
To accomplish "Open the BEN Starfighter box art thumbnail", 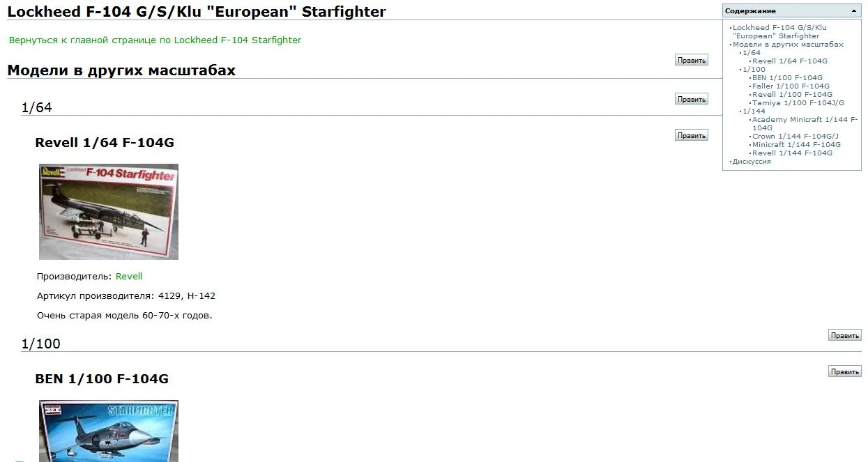I will pyautogui.click(x=109, y=431).
